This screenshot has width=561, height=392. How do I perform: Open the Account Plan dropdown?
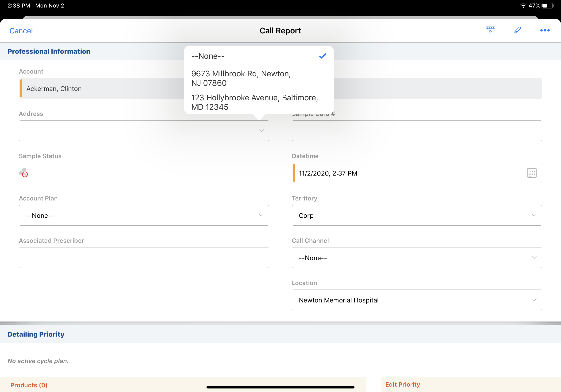click(144, 215)
